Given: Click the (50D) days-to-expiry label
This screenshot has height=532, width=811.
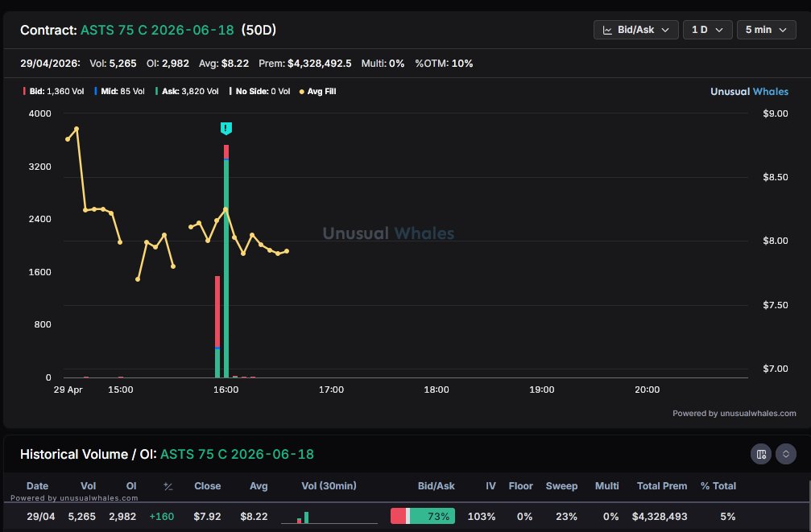Looking at the screenshot, I should 259,30.
